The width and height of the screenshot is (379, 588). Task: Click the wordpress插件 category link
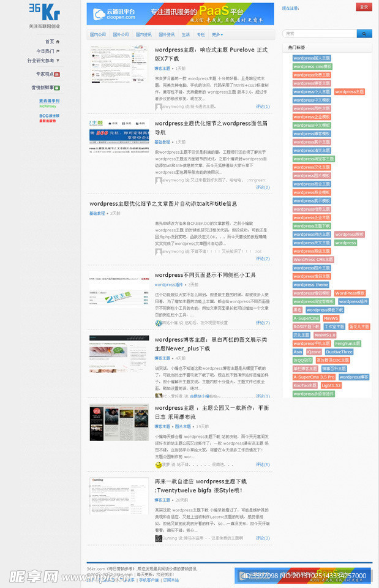pos(169,285)
